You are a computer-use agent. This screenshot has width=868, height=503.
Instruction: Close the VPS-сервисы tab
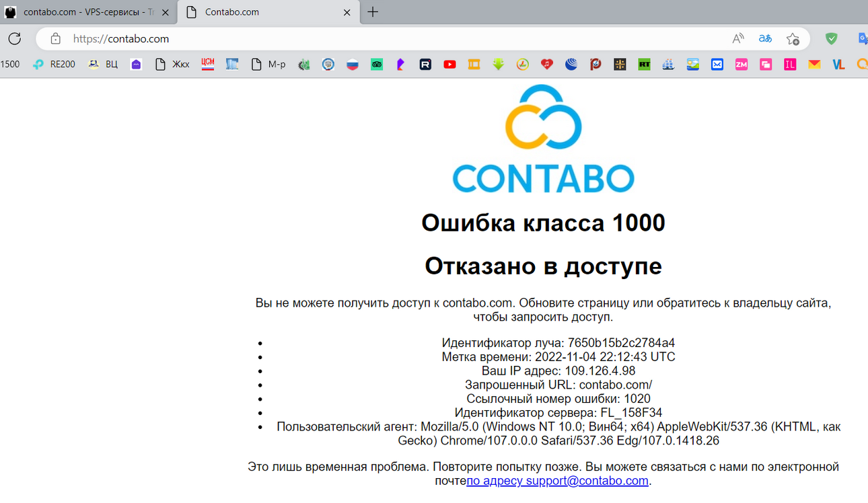166,12
